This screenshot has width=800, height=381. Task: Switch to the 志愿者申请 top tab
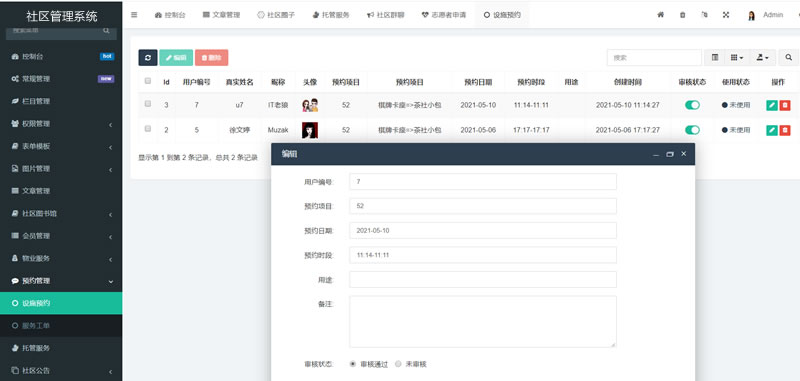tap(443, 15)
